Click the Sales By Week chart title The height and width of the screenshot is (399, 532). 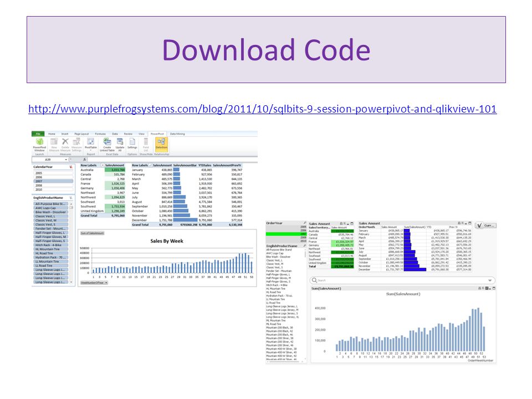[167, 241]
